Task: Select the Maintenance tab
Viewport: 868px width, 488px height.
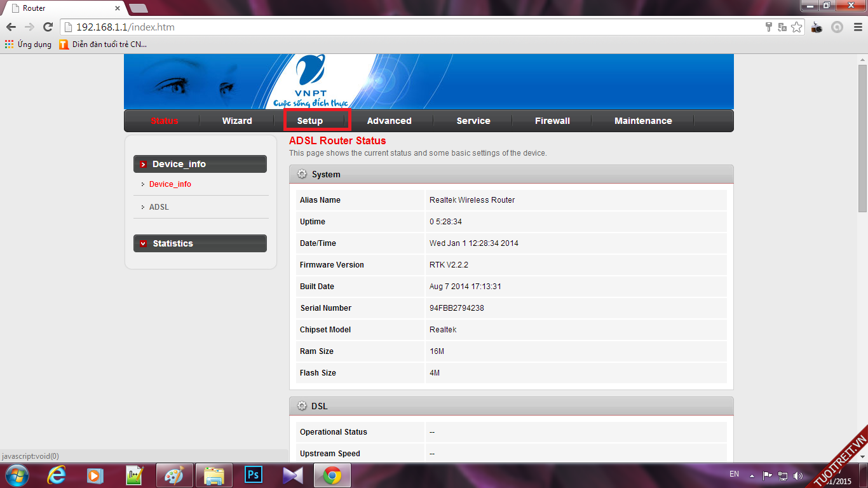Action: pos(642,121)
